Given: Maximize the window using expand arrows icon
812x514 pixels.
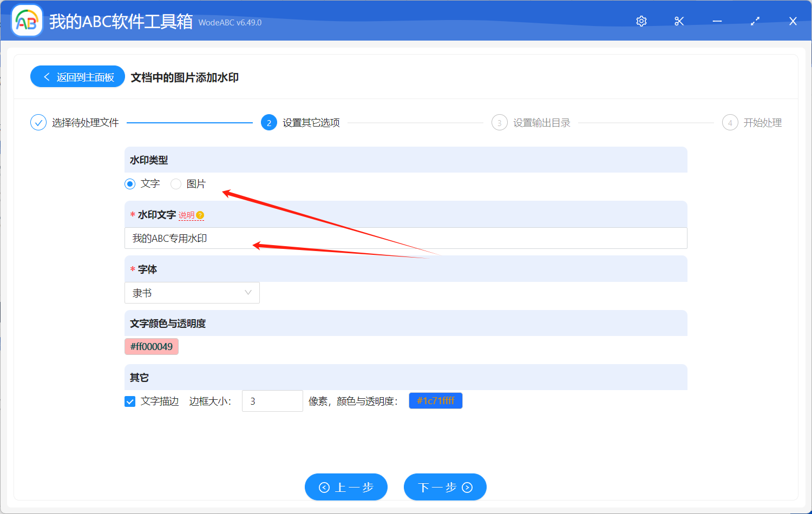Looking at the screenshot, I should click(x=755, y=21).
